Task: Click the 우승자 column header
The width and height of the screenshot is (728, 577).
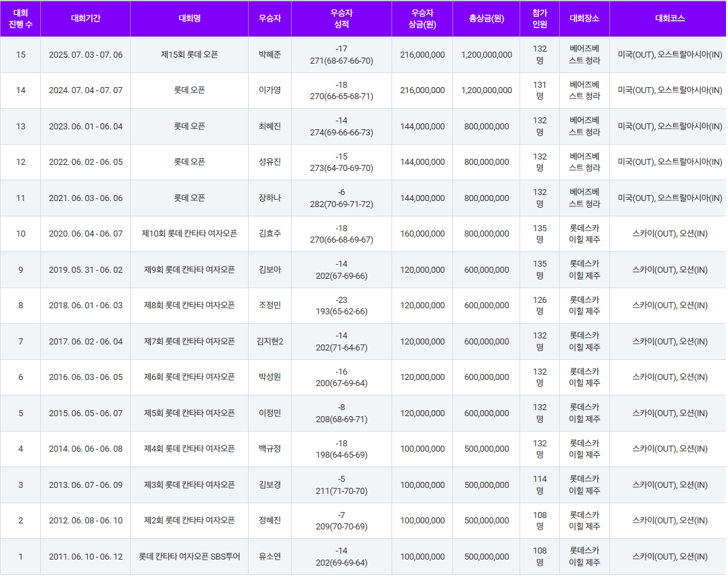Action: click(x=269, y=19)
